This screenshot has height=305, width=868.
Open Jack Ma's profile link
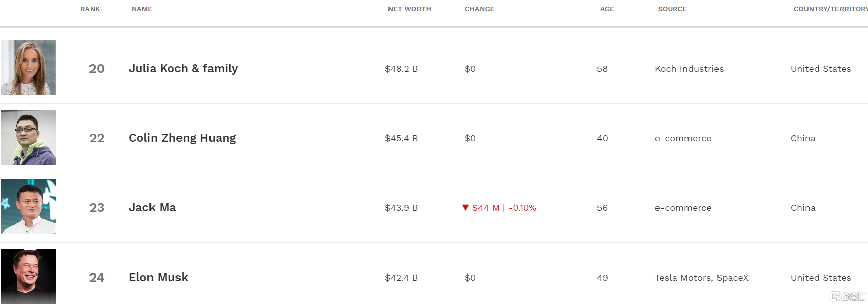coord(153,208)
